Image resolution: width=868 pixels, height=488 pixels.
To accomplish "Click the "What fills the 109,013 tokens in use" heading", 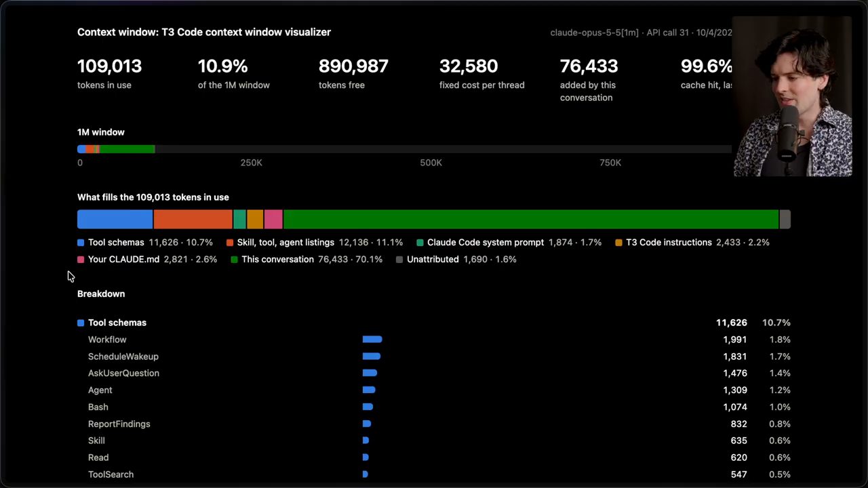I will [x=153, y=197].
